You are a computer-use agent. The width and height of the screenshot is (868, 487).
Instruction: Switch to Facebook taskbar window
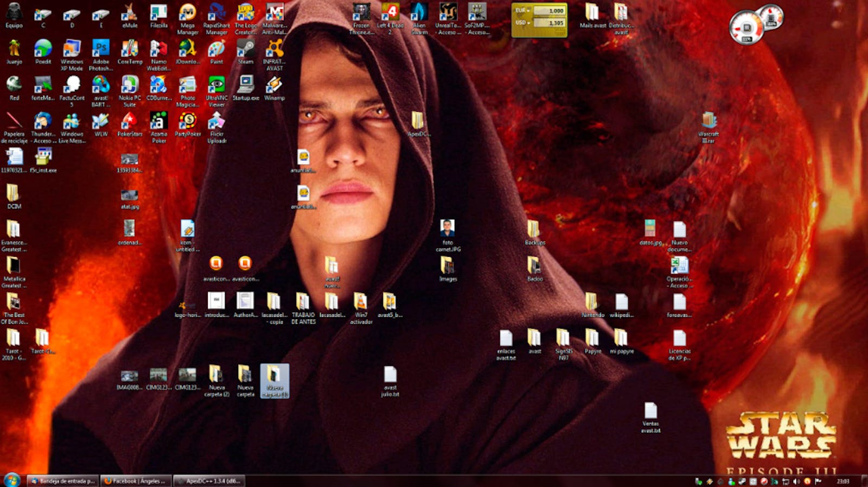click(136, 481)
